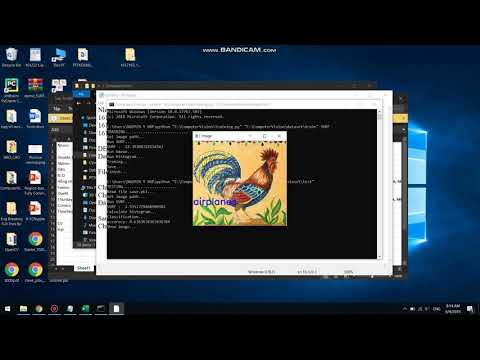Click the Command Prompt scrollbar up arrow

(379, 111)
